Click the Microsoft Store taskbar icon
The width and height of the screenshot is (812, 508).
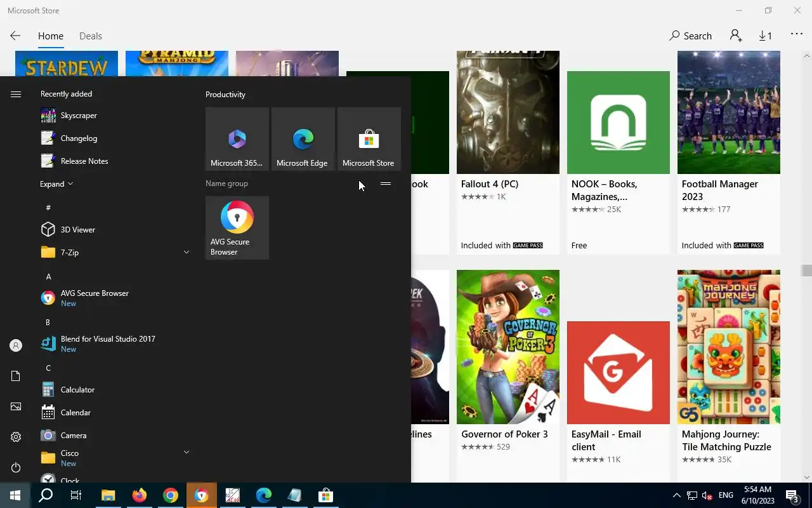(325, 495)
